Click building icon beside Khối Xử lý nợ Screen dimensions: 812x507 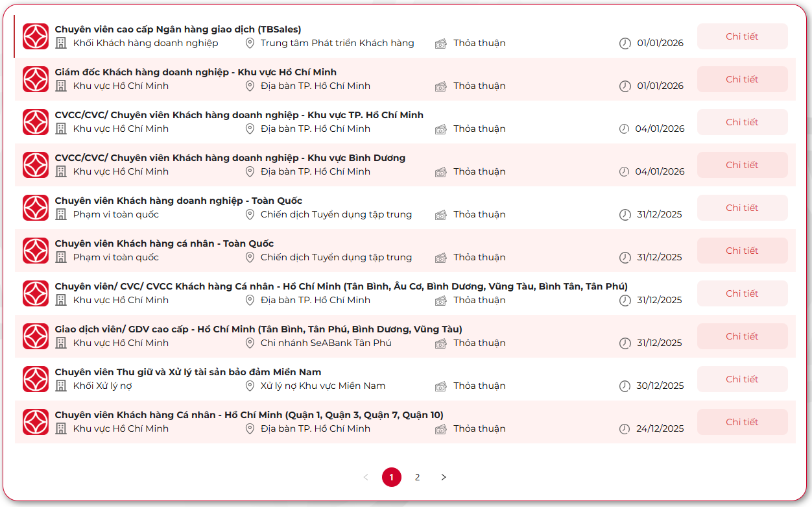pyautogui.click(x=61, y=386)
